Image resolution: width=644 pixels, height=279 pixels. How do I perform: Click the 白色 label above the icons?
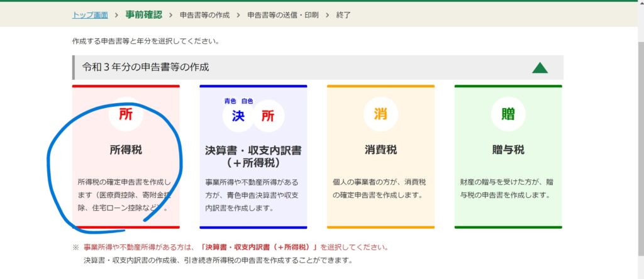coord(247,101)
